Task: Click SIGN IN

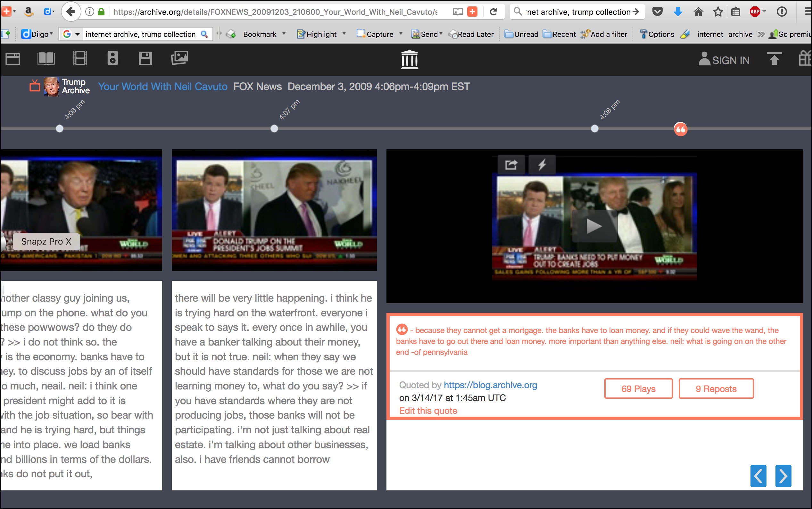Action: click(x=724, y=60)
